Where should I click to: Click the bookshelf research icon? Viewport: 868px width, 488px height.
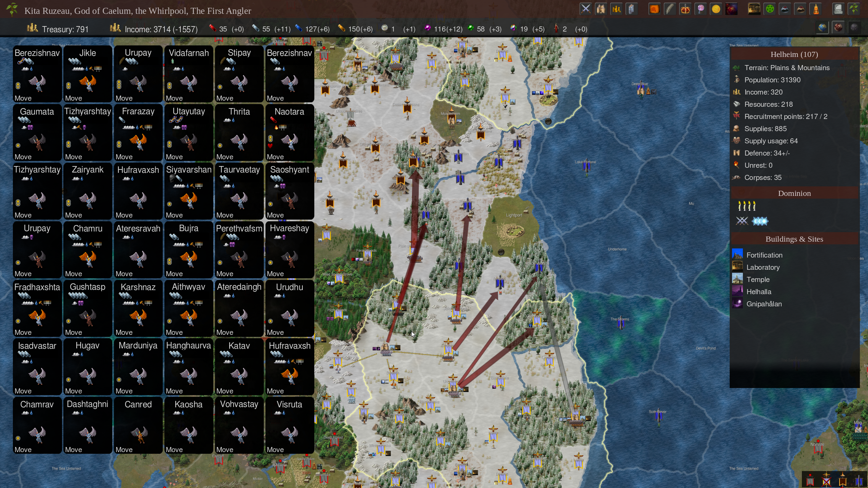coord(754,9)
